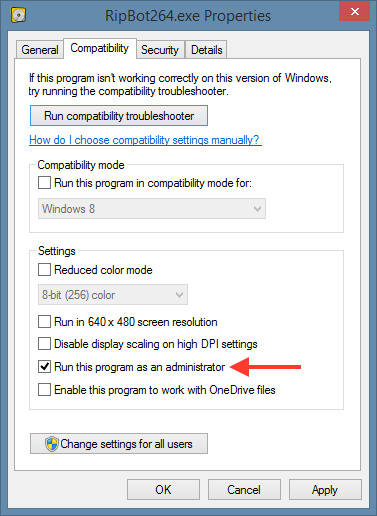Click the UAC shield icon on Change settings
Image resolution: width=377 pixels, height=516 pixels.
52,444
